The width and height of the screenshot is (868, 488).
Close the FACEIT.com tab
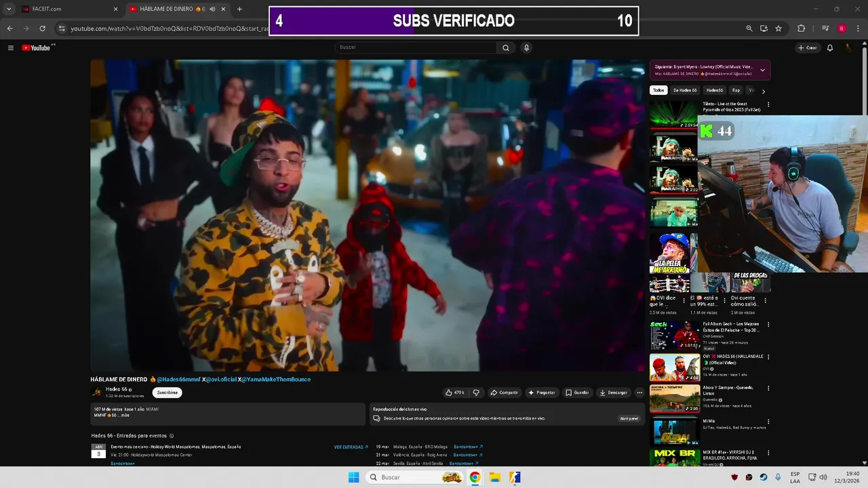click(115, 9)
